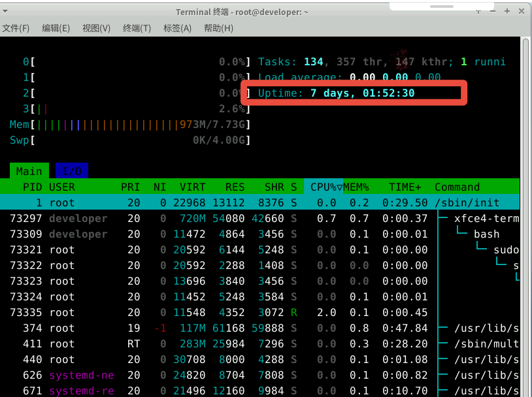Switch to the Main tab in htop
This screenshot has width=532, height=397.
(x=29, y=171)
